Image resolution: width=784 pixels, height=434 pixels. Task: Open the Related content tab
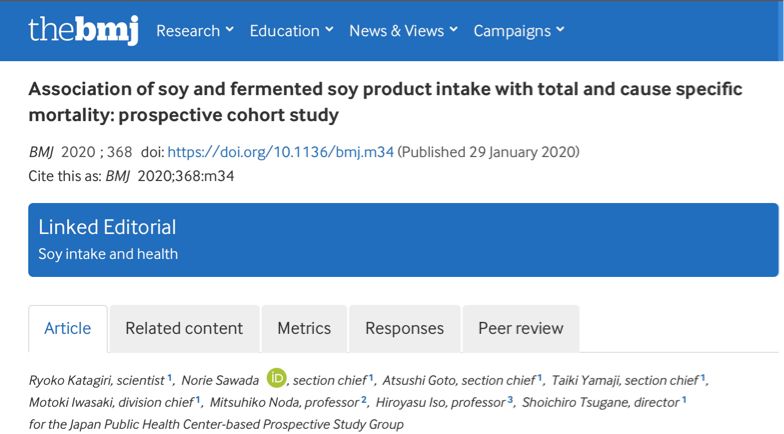pos(184,328)
